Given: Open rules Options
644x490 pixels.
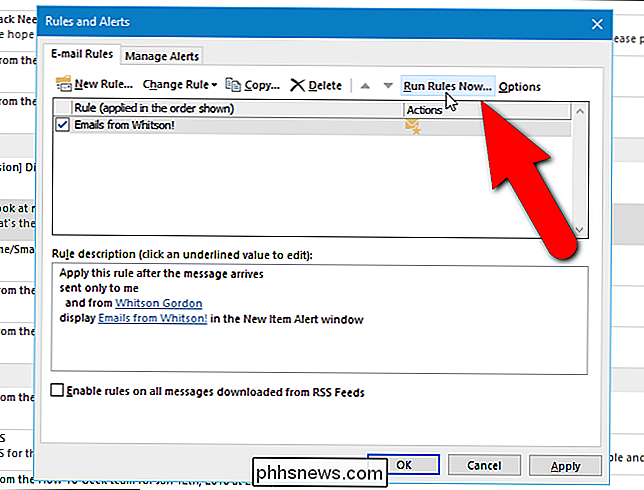Looking at the screenshot, I should (520, 86).
